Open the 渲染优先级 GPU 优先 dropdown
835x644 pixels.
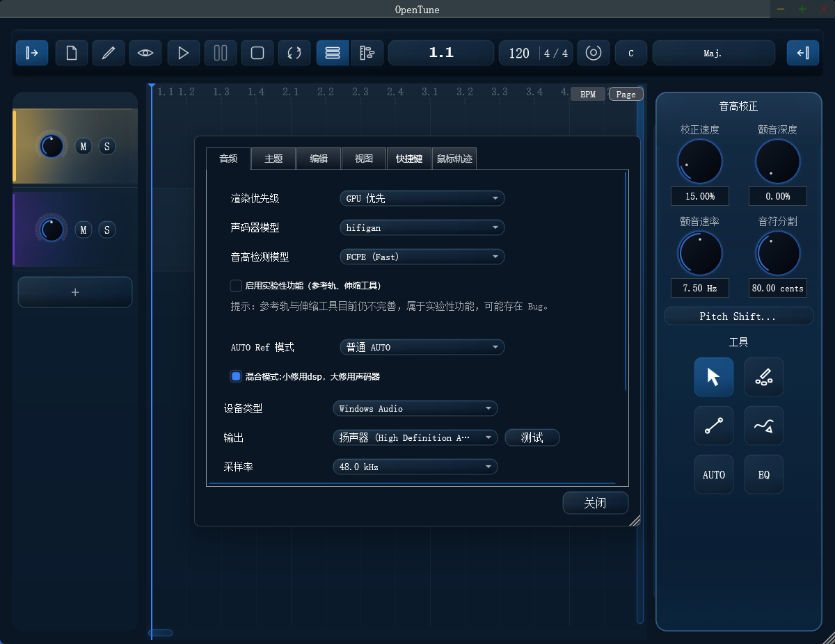(x=422, y=198)
